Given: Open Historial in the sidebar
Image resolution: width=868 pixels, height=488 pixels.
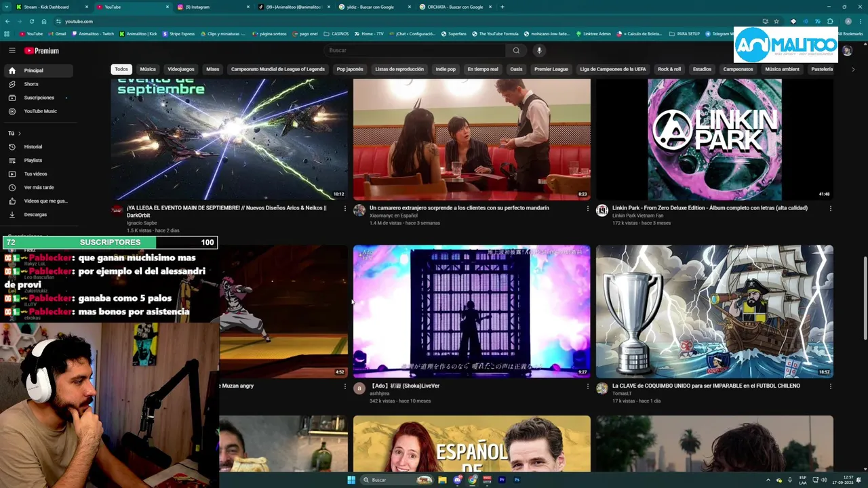Looking at the screenshot, I should click(x=38, y=146).
